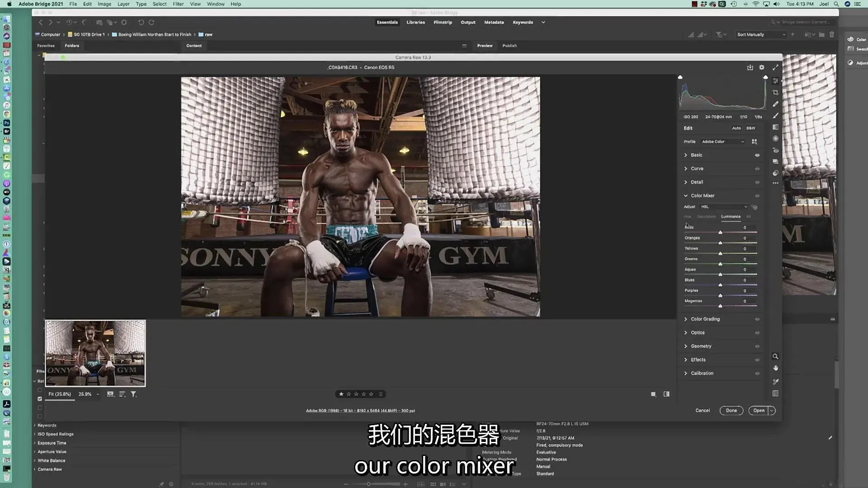This screenshot has height=488, width=868.
Task: Toggle Basic panel visibility eye
Action: (x=757, y=155)
